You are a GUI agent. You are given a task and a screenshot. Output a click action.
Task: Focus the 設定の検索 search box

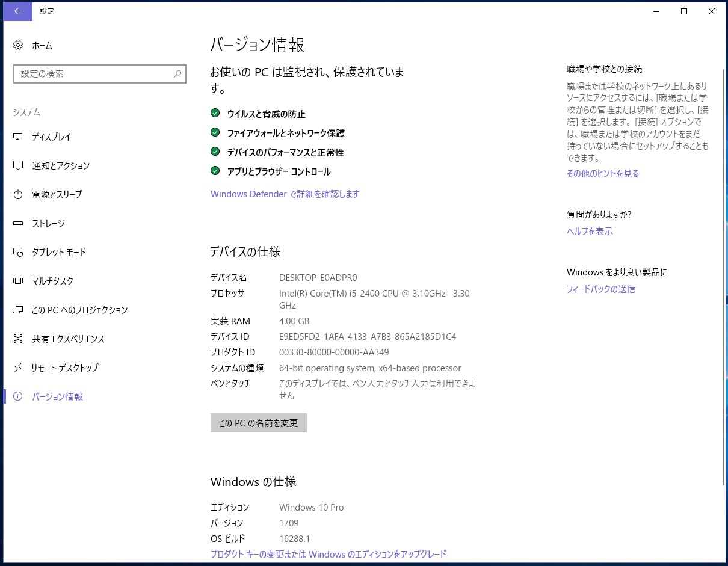pyautogui.click(x=100, y=74)
